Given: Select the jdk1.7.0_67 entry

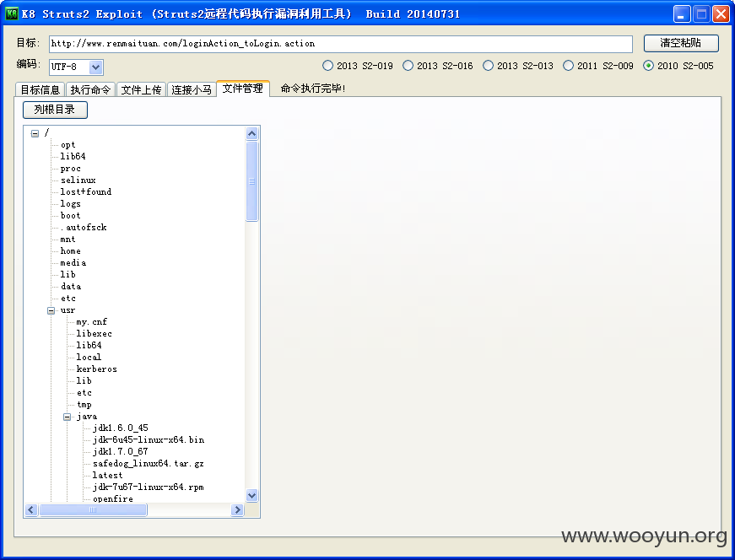Looking at the screenshot, I should [x=121, y=452].
